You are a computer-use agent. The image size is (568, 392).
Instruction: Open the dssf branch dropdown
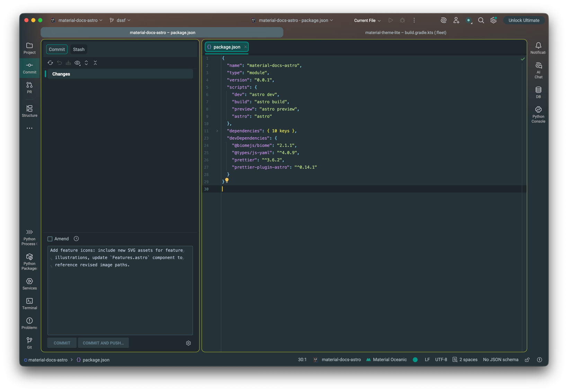pyautogui.click(x=120, y=20)
